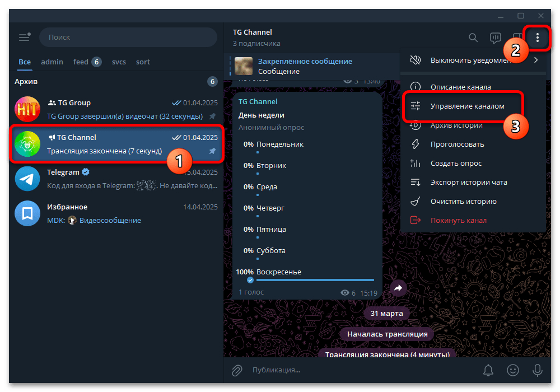
Task: Click the Воскресенье 100% result bar
Action: coord(315,280)
